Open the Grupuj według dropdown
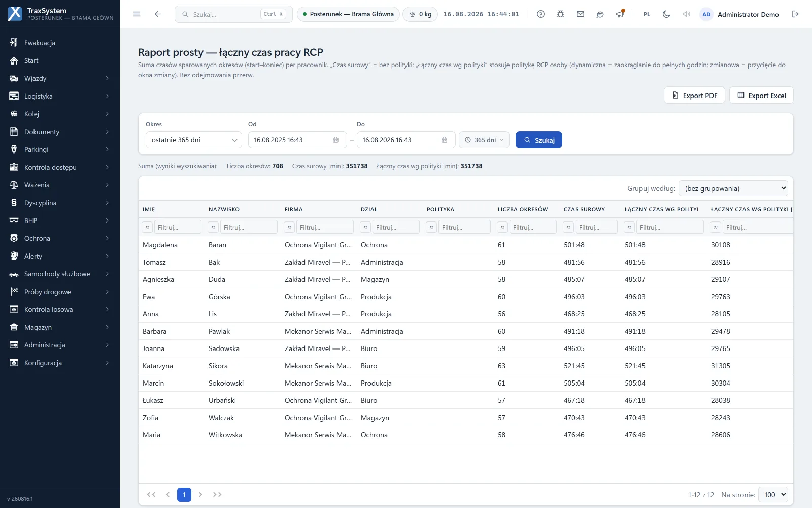812x508 pixels. (x=733, y=188)
